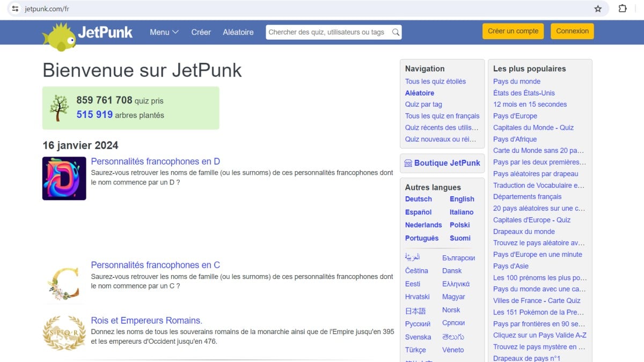The image size is (644, 362).
Task: Click the site information icon in address bar
Action: point(15,9)
